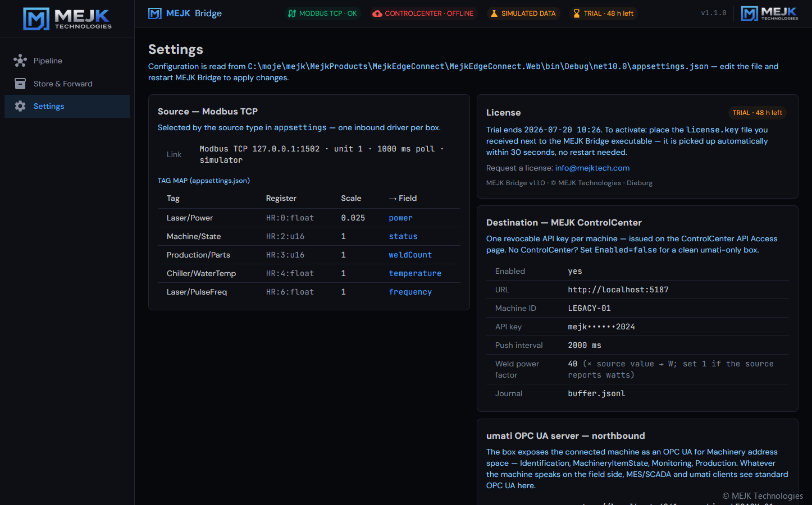Click the ControlCenter offline cloud icon
This screenshot has height=505, width=812.
point(377,13)
